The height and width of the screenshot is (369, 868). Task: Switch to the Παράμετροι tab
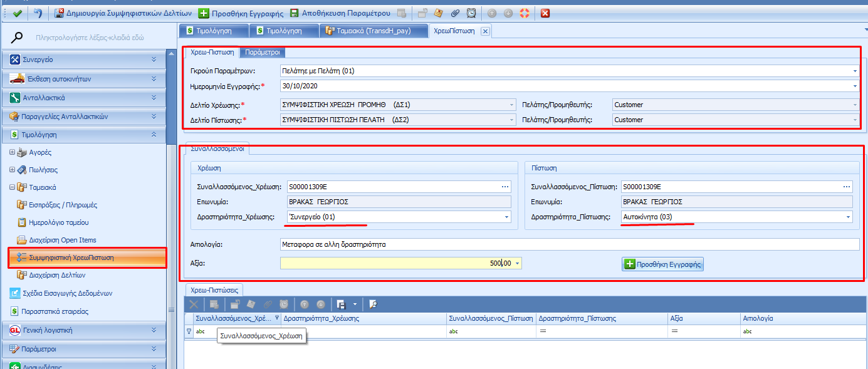263,53
